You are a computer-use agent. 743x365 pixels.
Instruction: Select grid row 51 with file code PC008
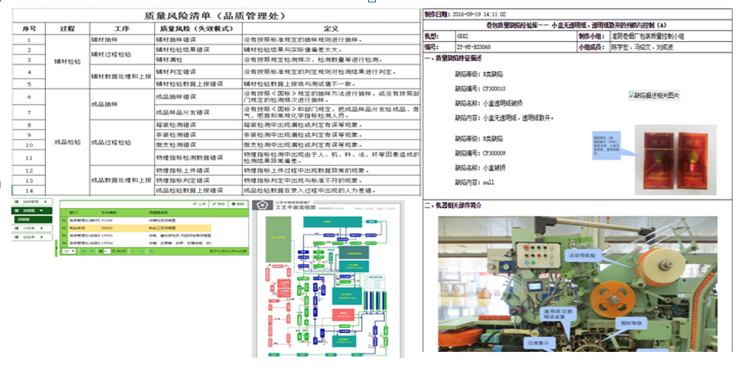click(x=136, y=220)
